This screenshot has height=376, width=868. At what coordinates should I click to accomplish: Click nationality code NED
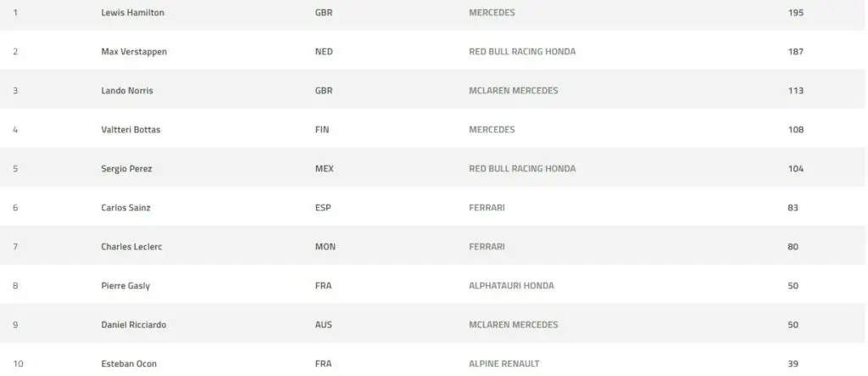pyautogui.click(x=324, y=52)
